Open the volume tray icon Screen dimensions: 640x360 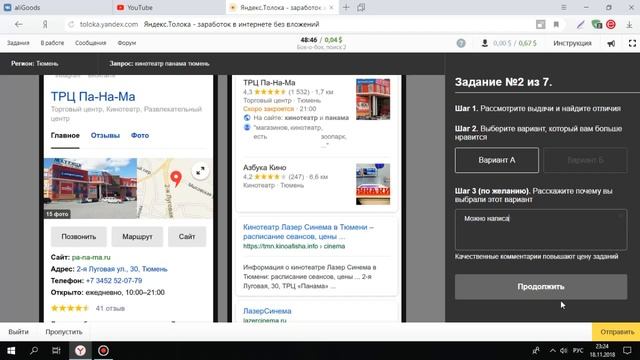[x=564, y=351]
